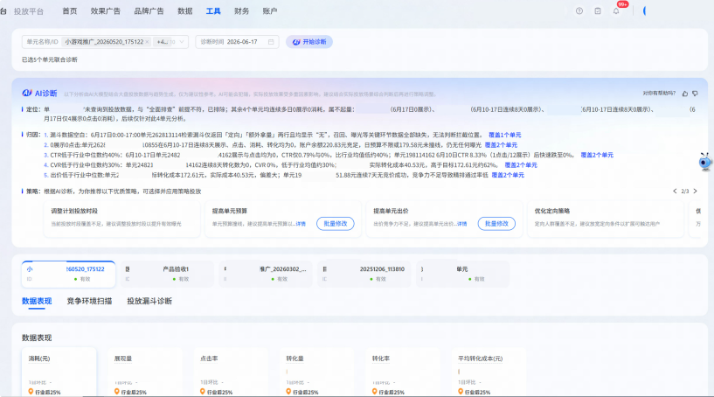This screenshot has width=714, height=397.
Task: Click the location pin icon under 平均转化成本(元)
Action: [460, 392]
